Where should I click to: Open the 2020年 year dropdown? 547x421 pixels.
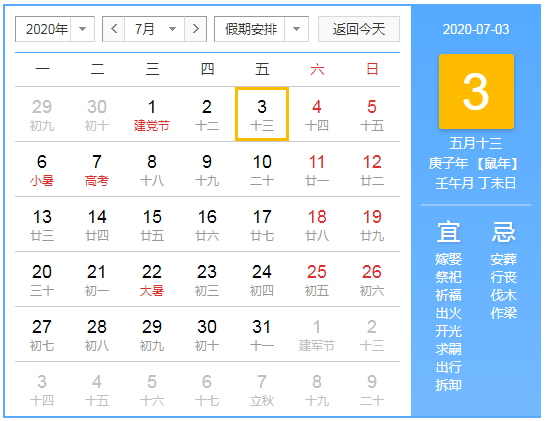[x=55, y=29]
